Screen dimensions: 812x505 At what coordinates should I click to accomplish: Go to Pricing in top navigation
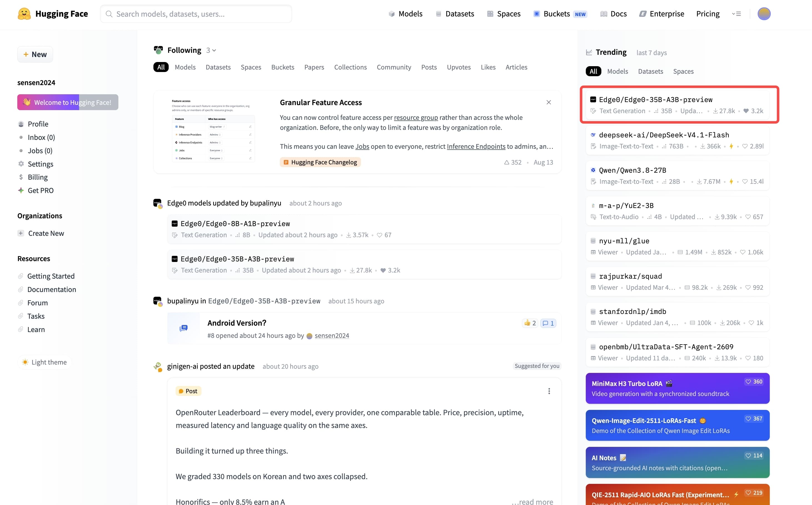coord(708,14)
